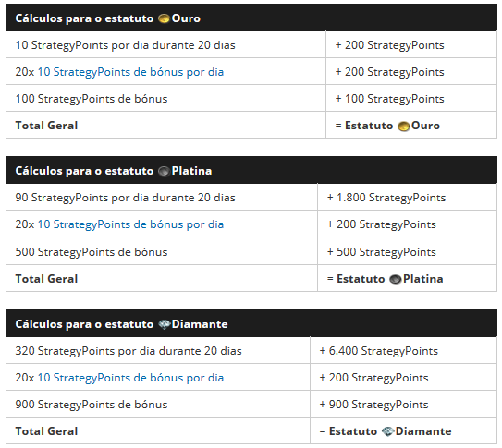
Task: Click the '900 StrategyPoints de bónus' row
Action: point(251,404)
